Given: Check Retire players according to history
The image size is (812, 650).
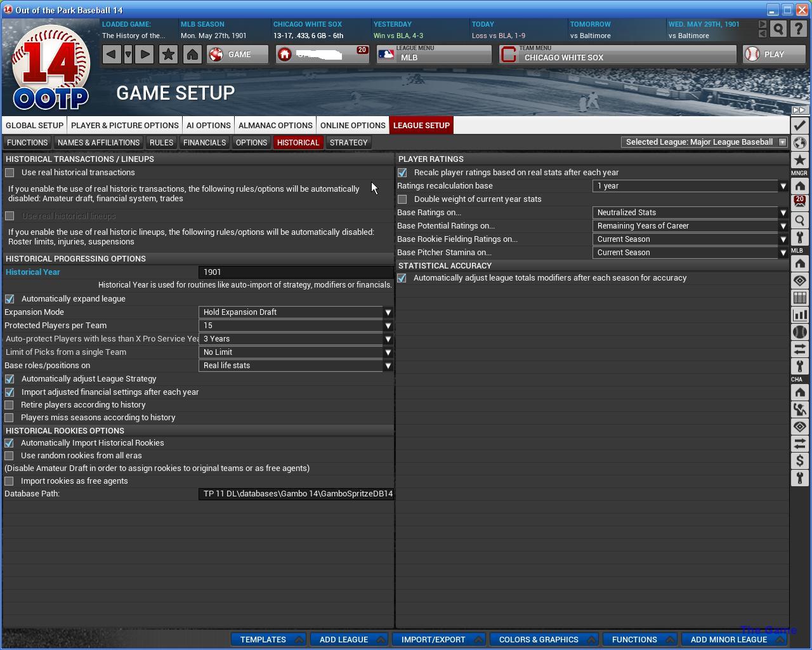Looking at the screenshot, I should point(10,405).
